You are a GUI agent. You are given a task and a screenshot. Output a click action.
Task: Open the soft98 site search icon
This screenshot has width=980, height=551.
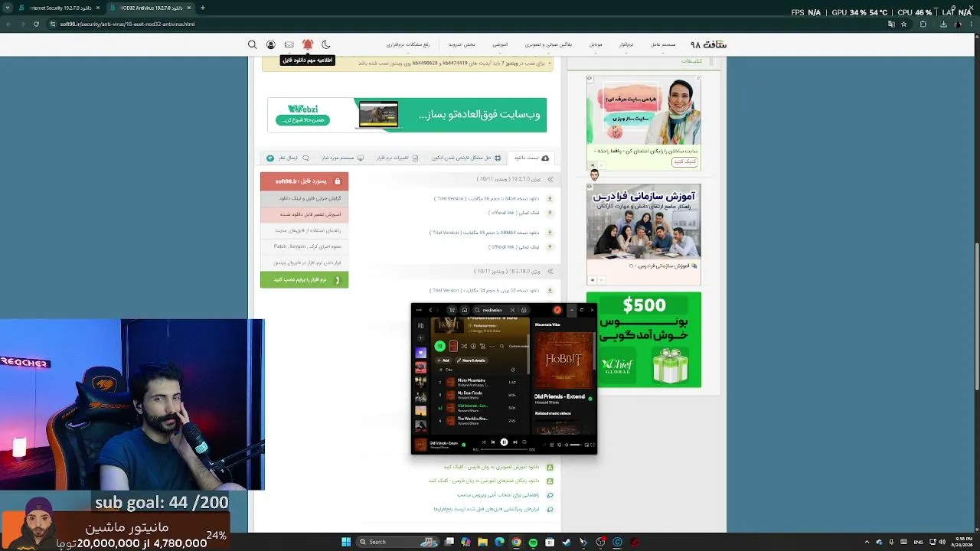pos(252,44)
